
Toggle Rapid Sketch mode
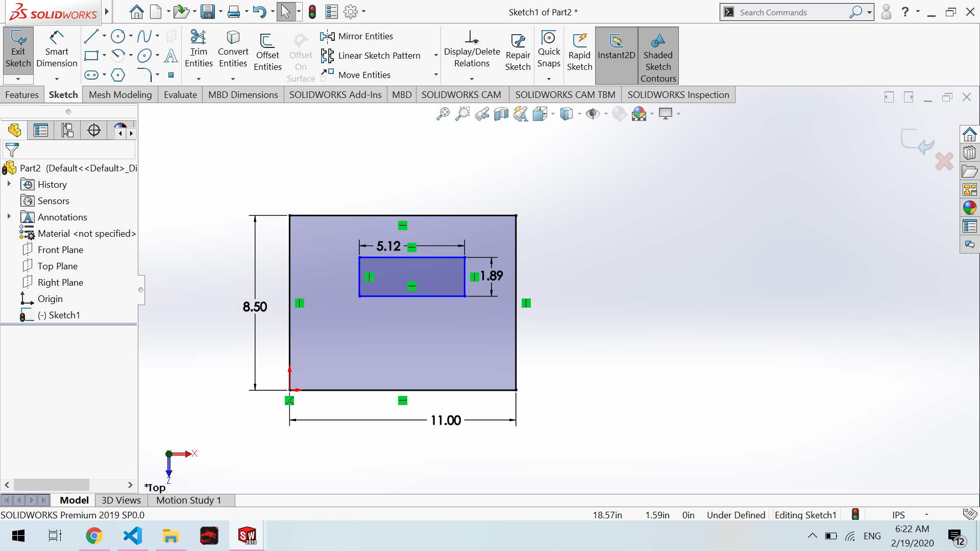click(579, 53)
